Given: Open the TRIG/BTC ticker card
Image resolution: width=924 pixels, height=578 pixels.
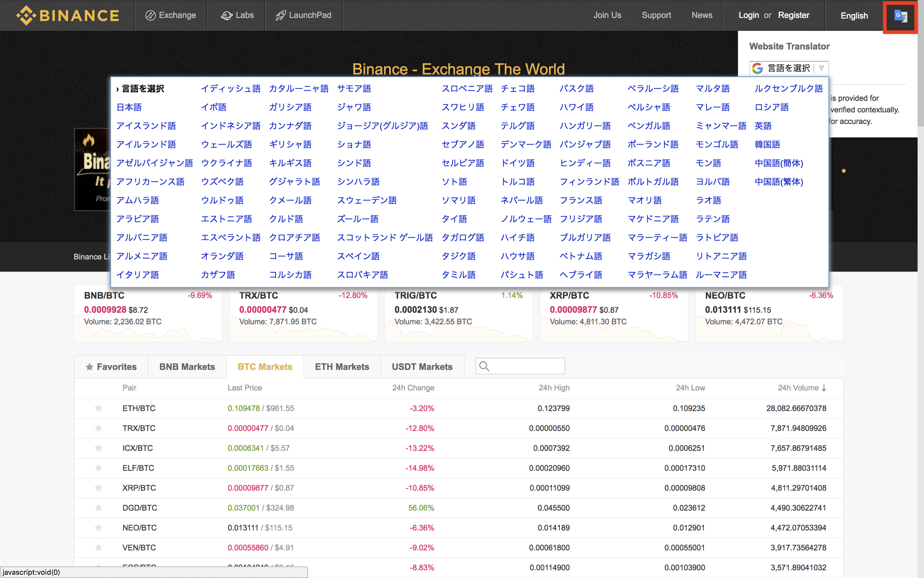Looking at the screenshot, I should 458,314.
